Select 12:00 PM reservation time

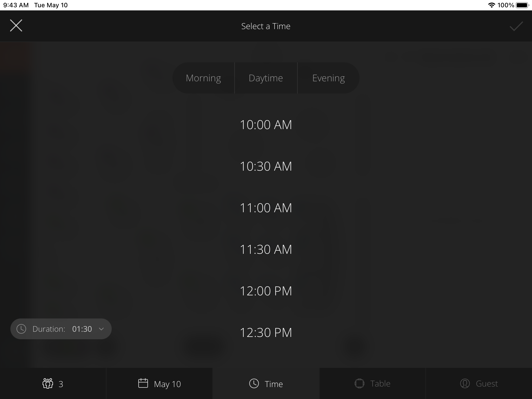(x=266, y=291)
